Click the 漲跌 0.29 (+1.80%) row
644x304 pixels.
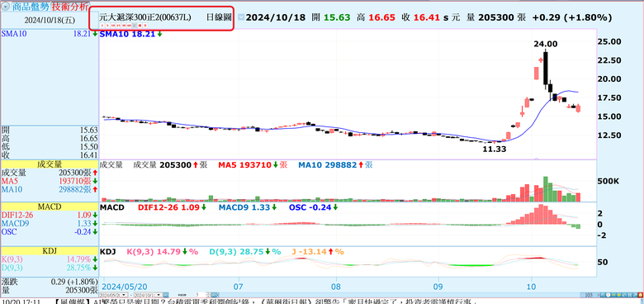50,283
